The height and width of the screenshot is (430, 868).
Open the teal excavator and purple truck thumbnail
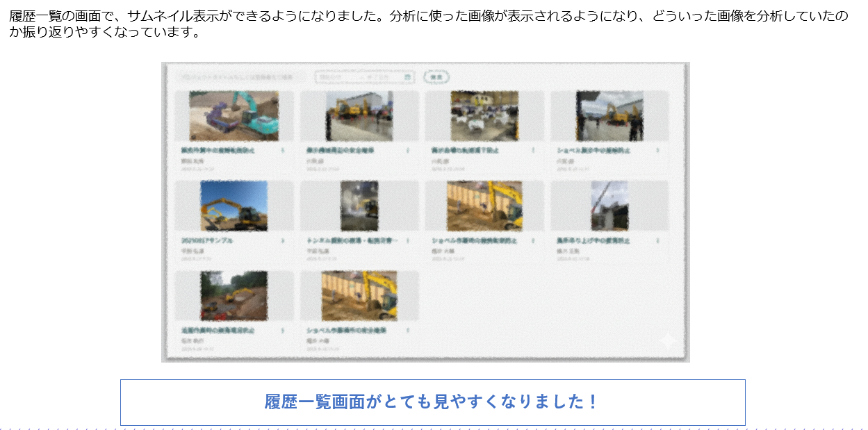click(234, 115)
